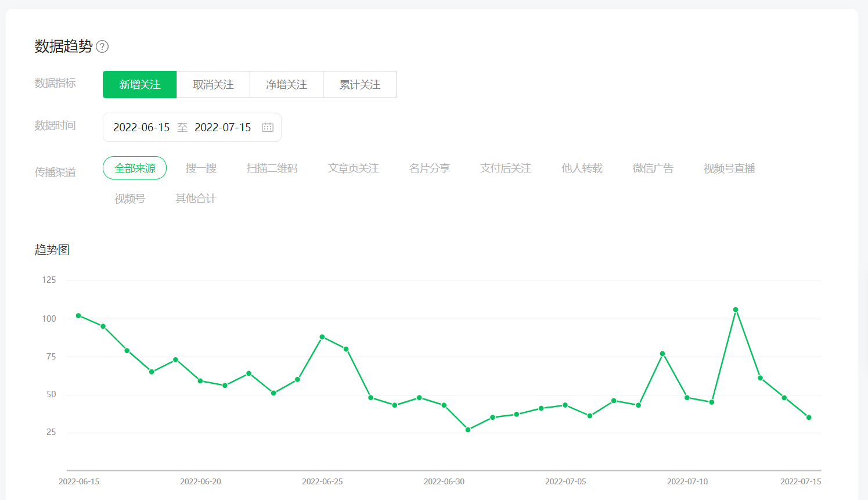Click the 100 y-axis label
The image size is (868, 500).
pyautogui.click(x=49, y=319)
